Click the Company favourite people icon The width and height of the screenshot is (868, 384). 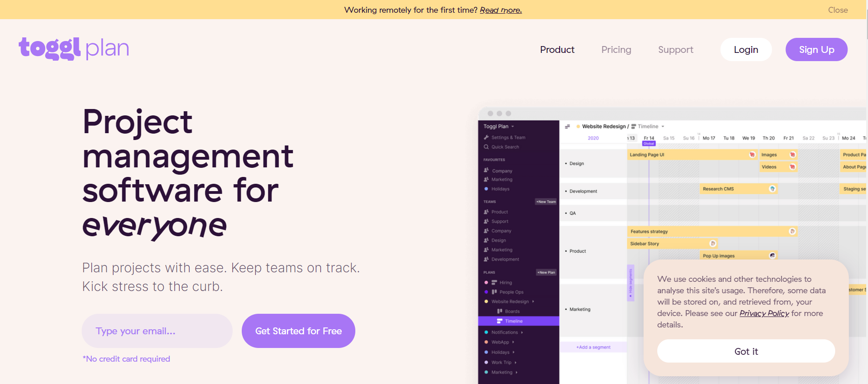click(x=486, y=170)
